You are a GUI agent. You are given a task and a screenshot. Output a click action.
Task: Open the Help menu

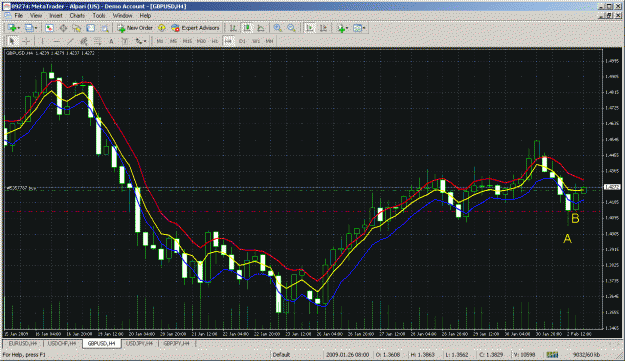pos(145,16)
